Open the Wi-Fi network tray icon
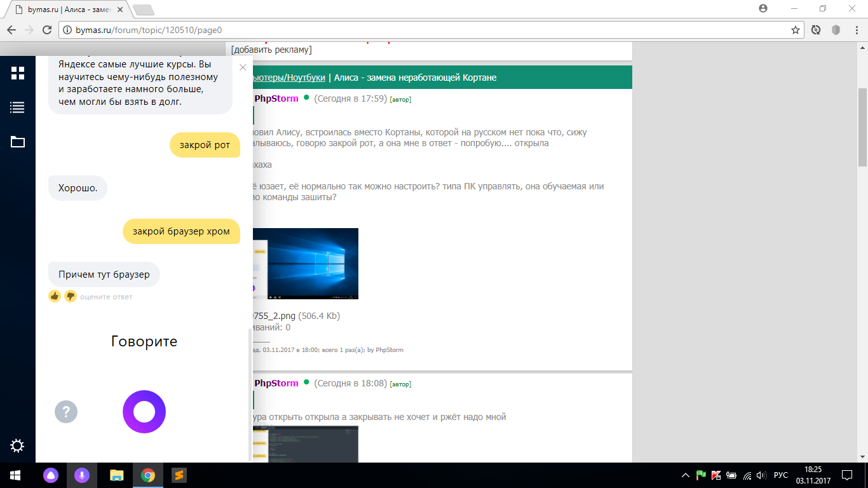The height and width of the screenshot is (488, 868). 747,475
